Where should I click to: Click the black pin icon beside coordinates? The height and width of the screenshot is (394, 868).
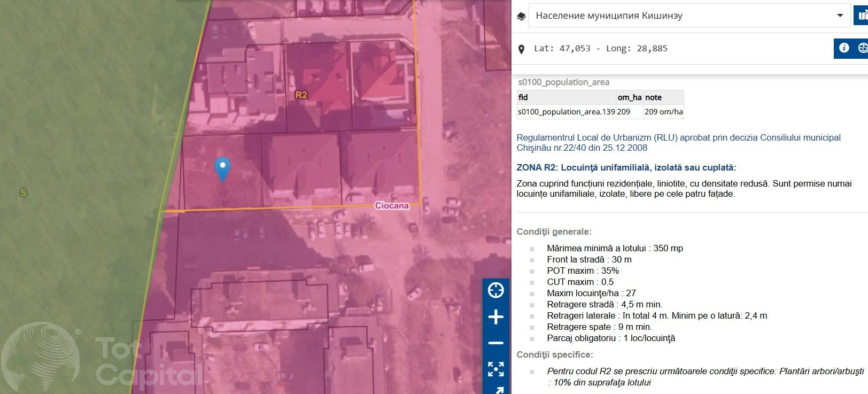tap(522, 49)
